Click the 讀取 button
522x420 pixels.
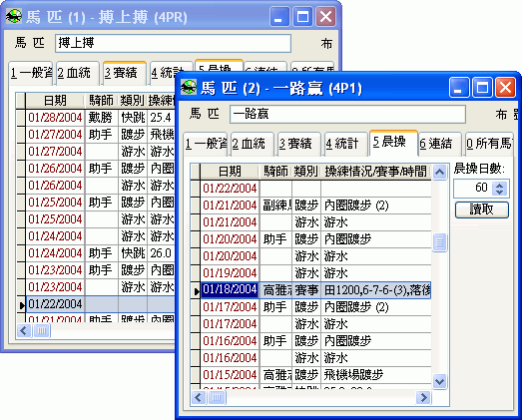point(482,210)
